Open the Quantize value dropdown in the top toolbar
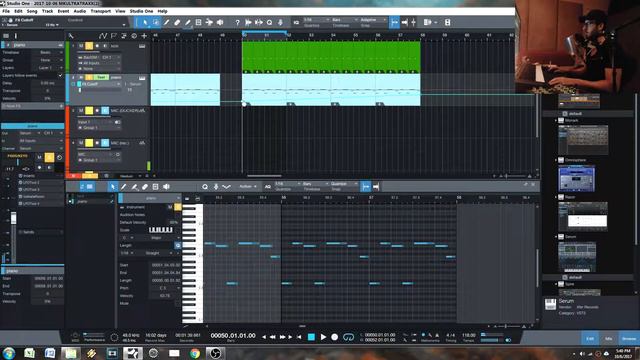The width and height of the screenshot is (640, 360). pyautogui.click(x=316, y=20)
